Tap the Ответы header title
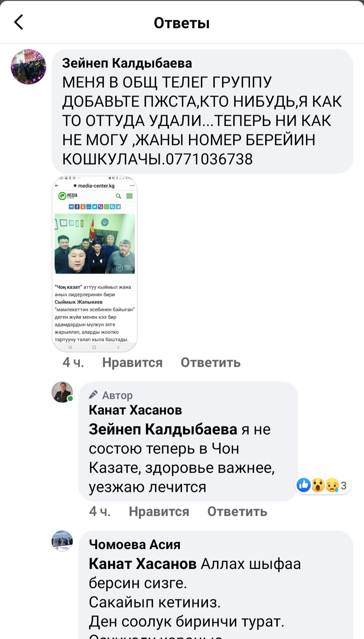This screenshot has width=364, height=639. point(182,23)
